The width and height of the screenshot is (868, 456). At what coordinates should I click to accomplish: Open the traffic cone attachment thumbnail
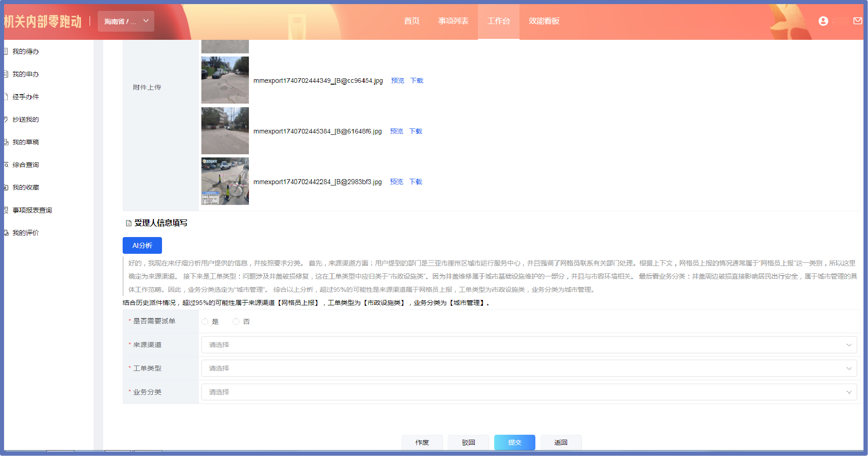pyautogui.click(x=225, y=181)
